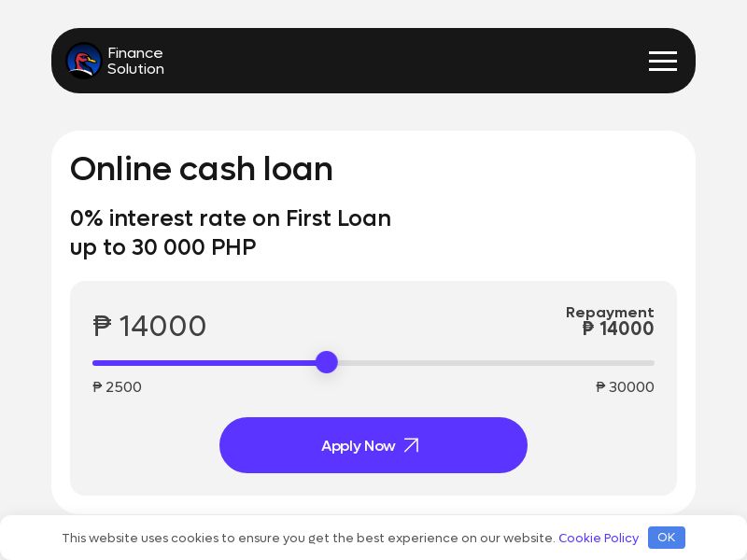Open the Cookie Policy page
Image resolution: width=747 pixels, height=560 pixels.
[599, 538]
